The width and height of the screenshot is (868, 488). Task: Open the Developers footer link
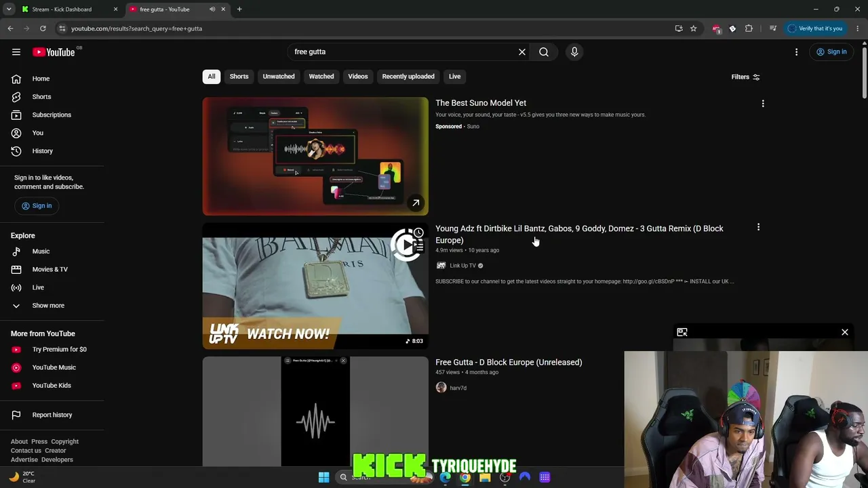tap(57, 460)
